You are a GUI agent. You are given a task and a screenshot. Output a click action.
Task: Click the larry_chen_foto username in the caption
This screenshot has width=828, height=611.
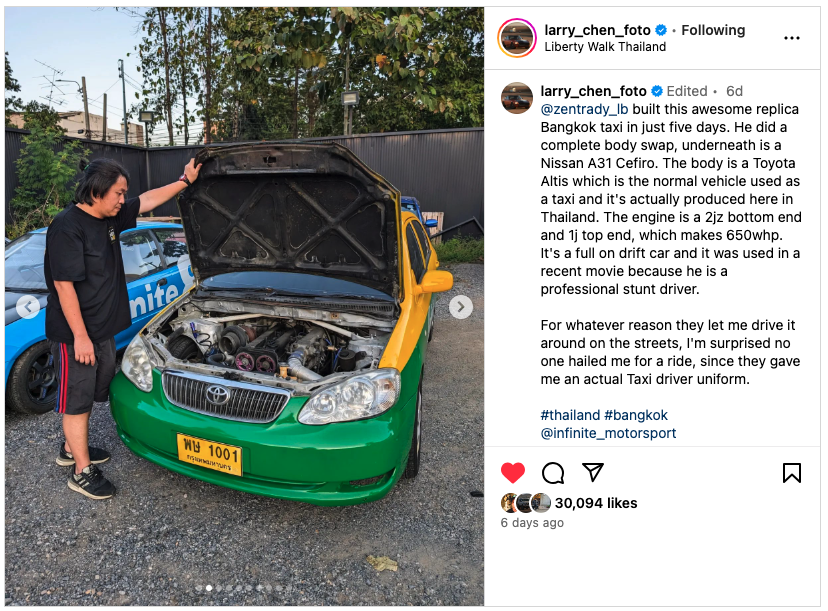593,91
